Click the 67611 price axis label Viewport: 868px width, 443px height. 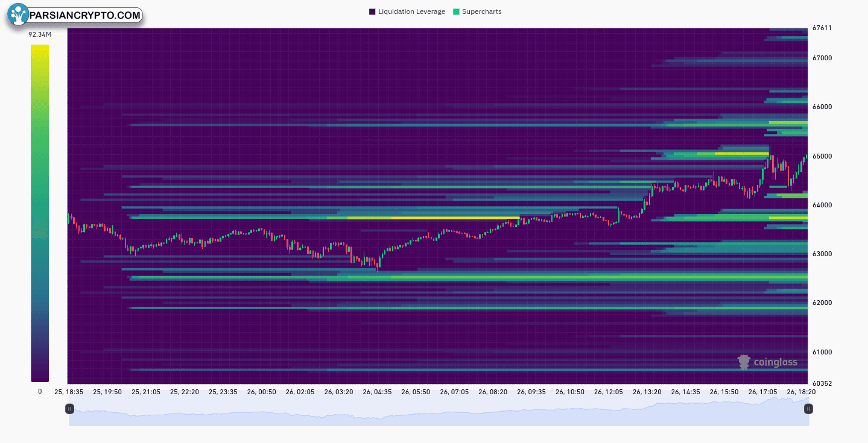[x=822, y=28]
